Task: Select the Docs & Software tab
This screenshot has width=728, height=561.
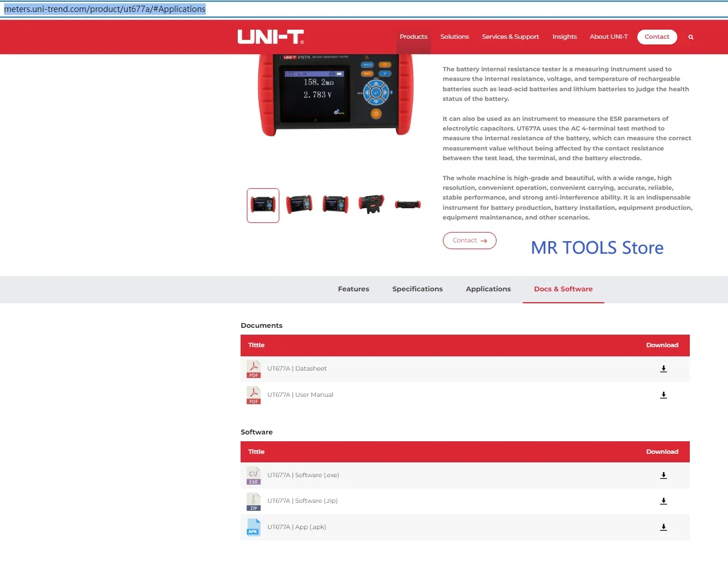Action: [x=563, y=289]
